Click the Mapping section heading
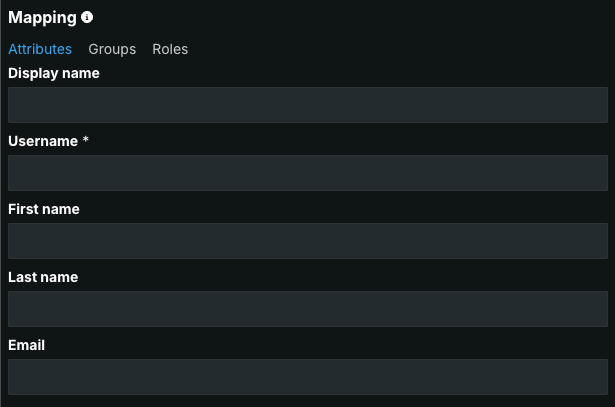Screen dimensions: 615x407 coord(42,18)
